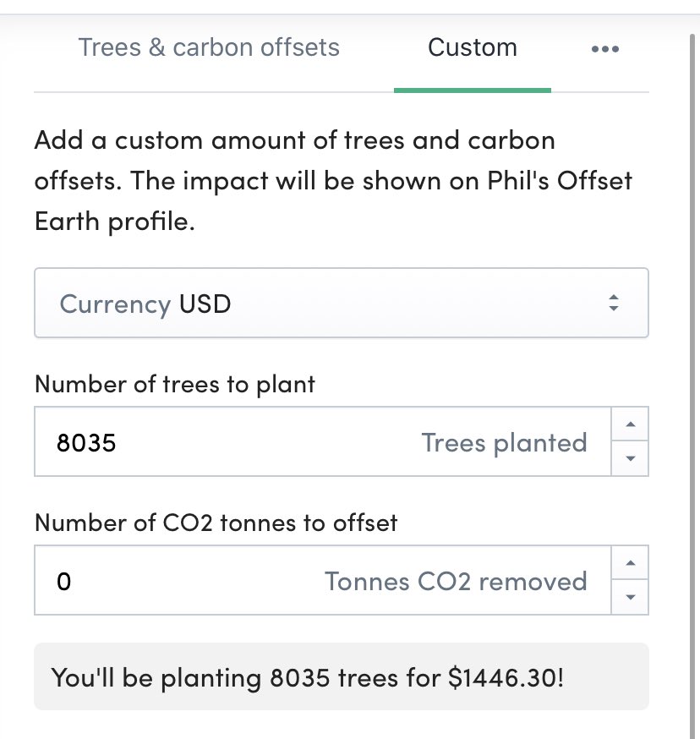Image resolution: width=700 pixels, height=739 pixels.
Task: Increment CO2 tonnes using up arrow
Action: [630, 563]
